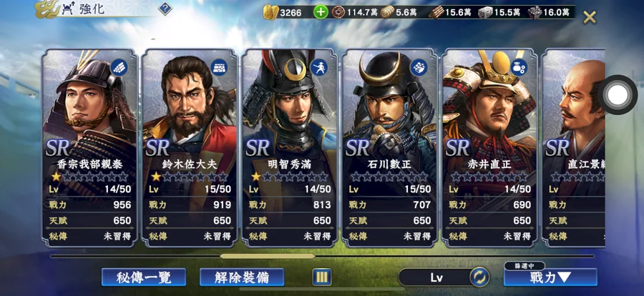Tap the round skill badge on 明智秀滿's card

coord(319,67)
